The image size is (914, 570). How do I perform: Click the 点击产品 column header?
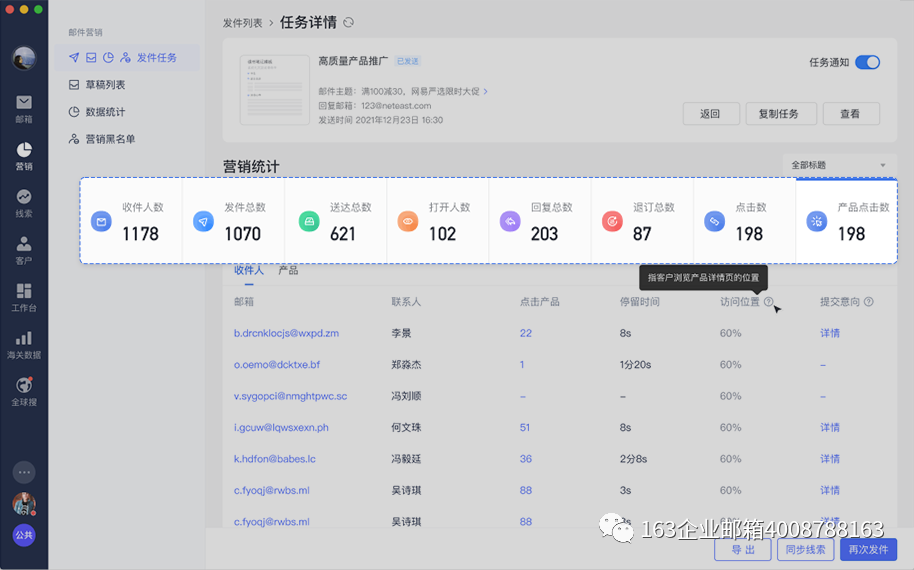click(x=539, y=301)
